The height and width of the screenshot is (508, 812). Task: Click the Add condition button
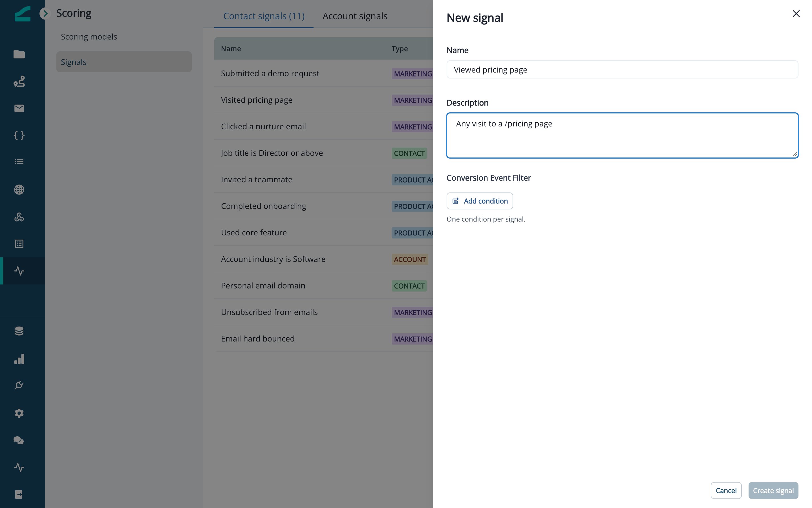point(480,201)
